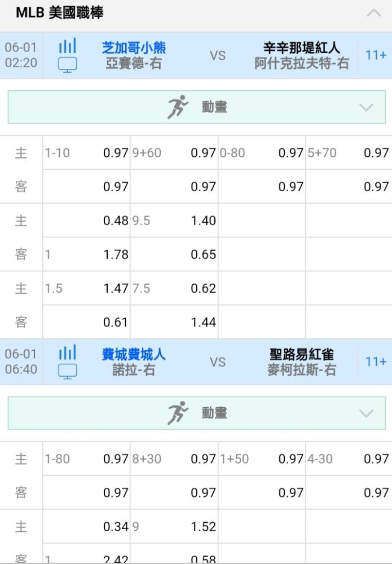The image size is (392, 564).
Task: Open stats chart icon for 費城費城人 game
Action: tap(68, 352)
